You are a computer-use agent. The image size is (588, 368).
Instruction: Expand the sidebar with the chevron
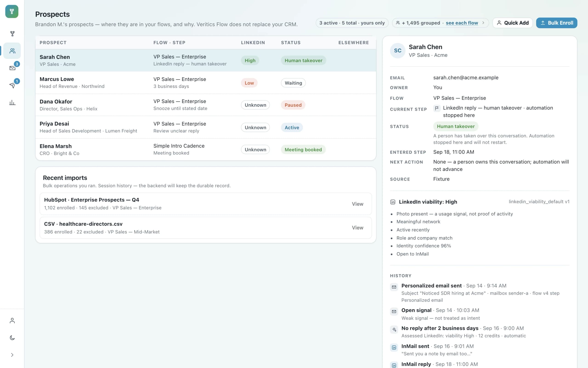[x=12, y=355]
